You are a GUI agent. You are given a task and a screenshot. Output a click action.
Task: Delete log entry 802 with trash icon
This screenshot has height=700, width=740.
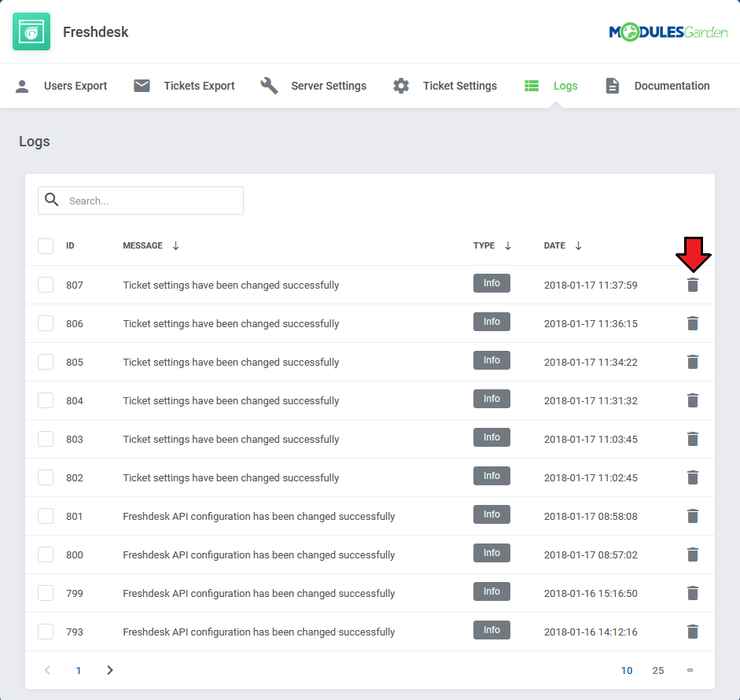click(692, 477)
